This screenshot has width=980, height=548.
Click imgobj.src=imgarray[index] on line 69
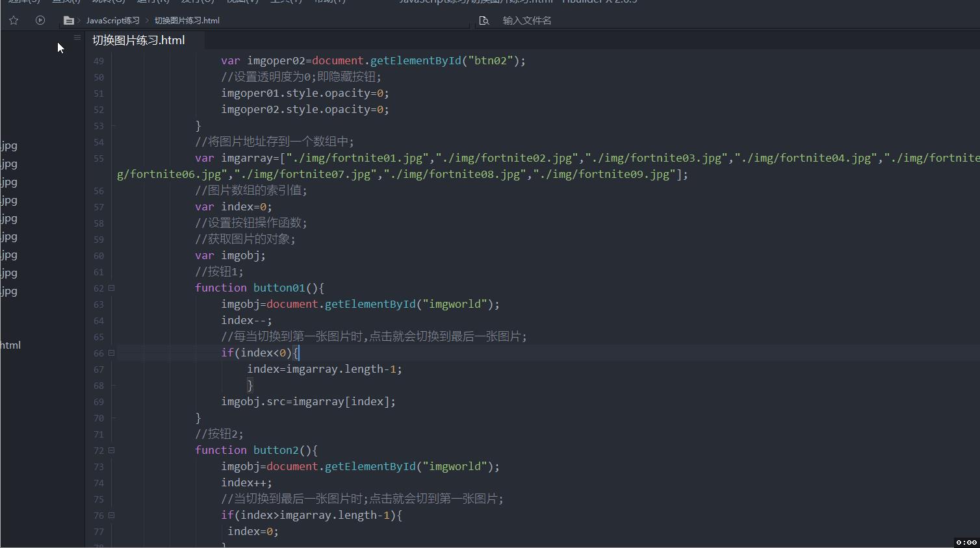(x=308, y=401)
